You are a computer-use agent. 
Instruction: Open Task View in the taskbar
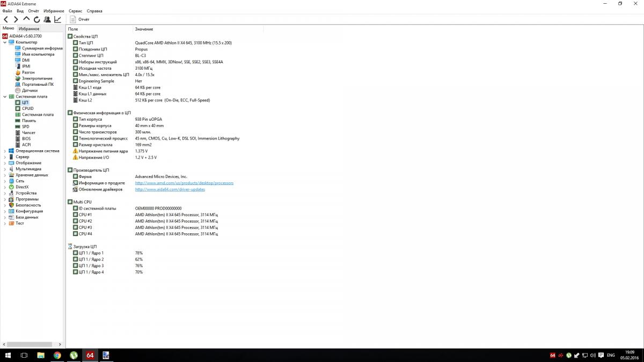coord(24,355)
